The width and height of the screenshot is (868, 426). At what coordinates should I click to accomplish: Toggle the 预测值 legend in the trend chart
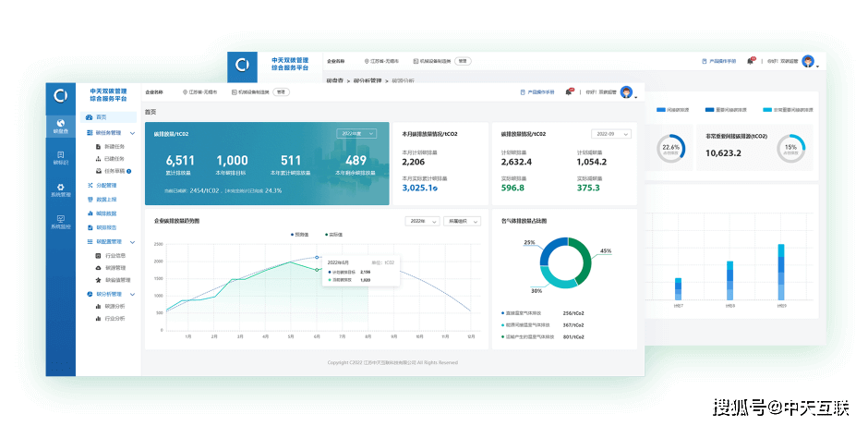[297, 235]
